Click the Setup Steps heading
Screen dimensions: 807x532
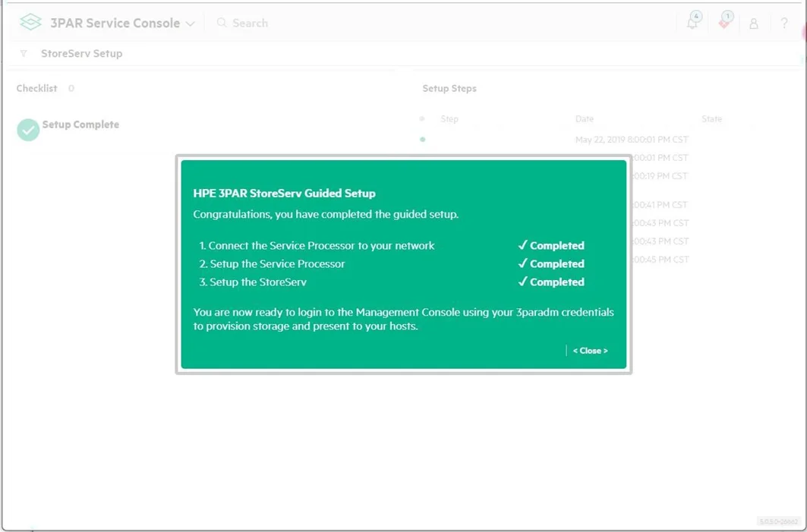[x=449, y=89]
